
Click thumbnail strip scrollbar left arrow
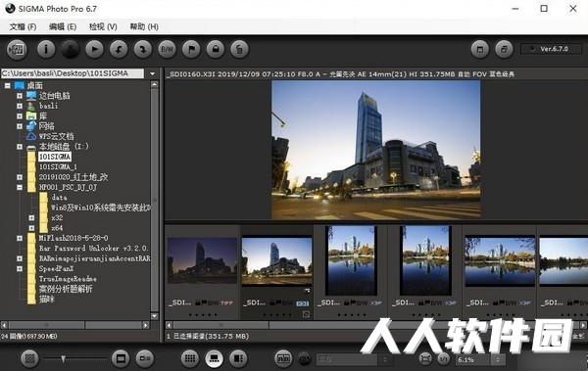coord(170,325)
